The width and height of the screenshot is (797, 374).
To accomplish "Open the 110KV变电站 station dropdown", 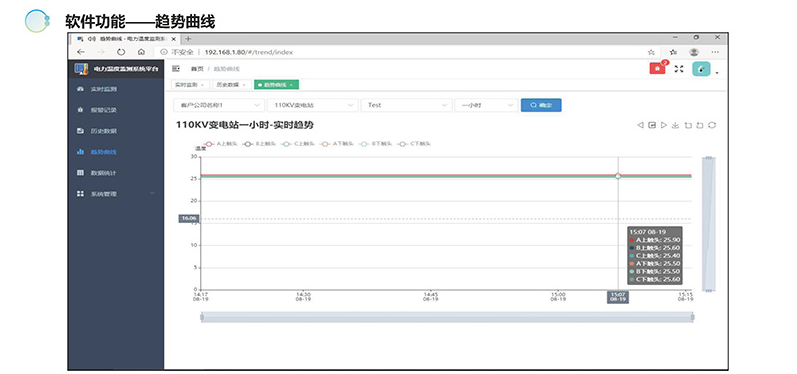I will (x=313, y=105).
